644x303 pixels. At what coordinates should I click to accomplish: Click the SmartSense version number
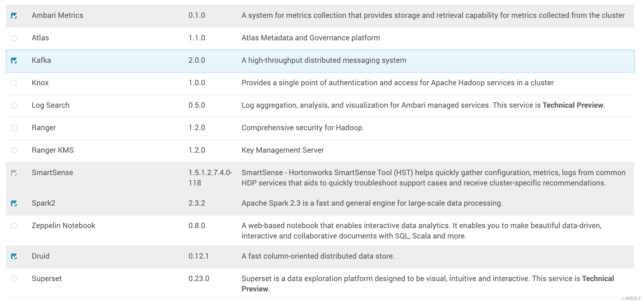[210, 178]
